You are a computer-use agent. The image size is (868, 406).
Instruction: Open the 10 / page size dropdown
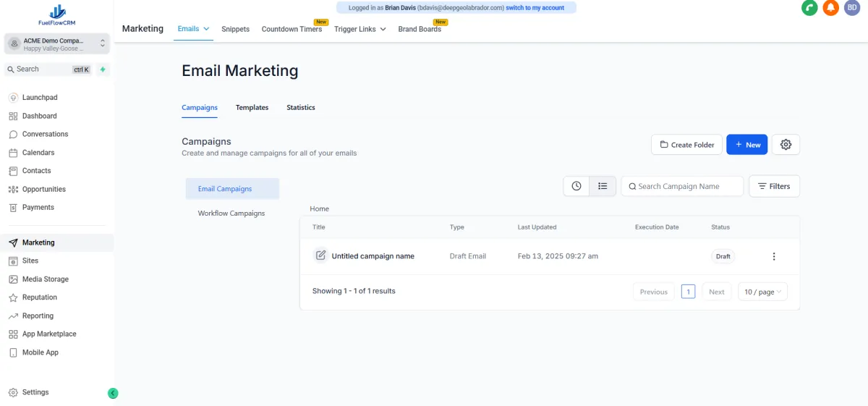[762, 292]
